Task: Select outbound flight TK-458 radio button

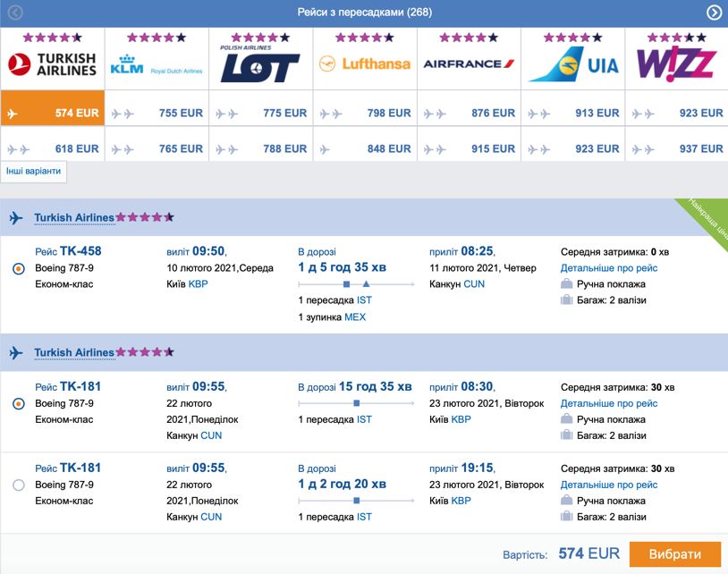Action: click(19, 268)
